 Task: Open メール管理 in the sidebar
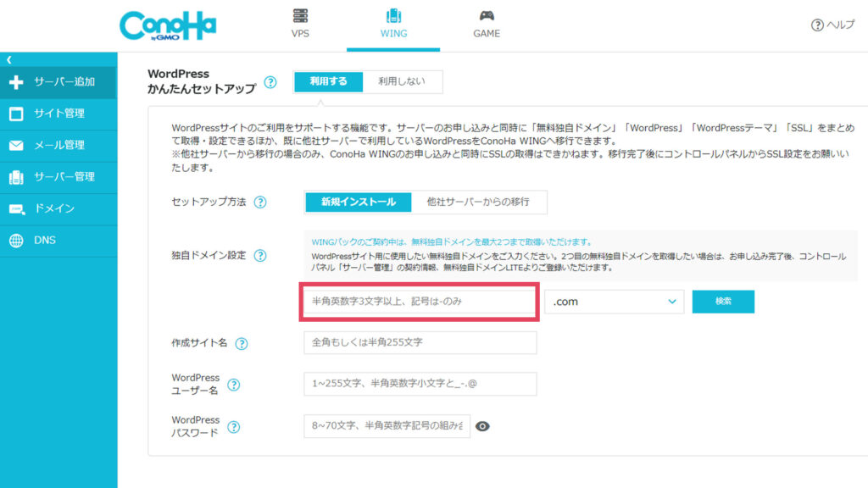click(x=58, y=146)
